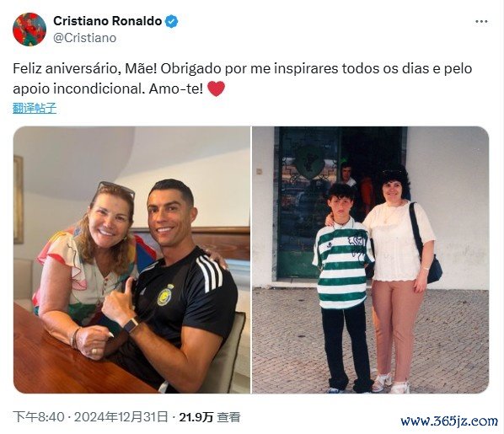Translate the post via 翻译帖子 link
This screenshot has width=504, height=434.
pyautogui.click(x=35, y=108)
